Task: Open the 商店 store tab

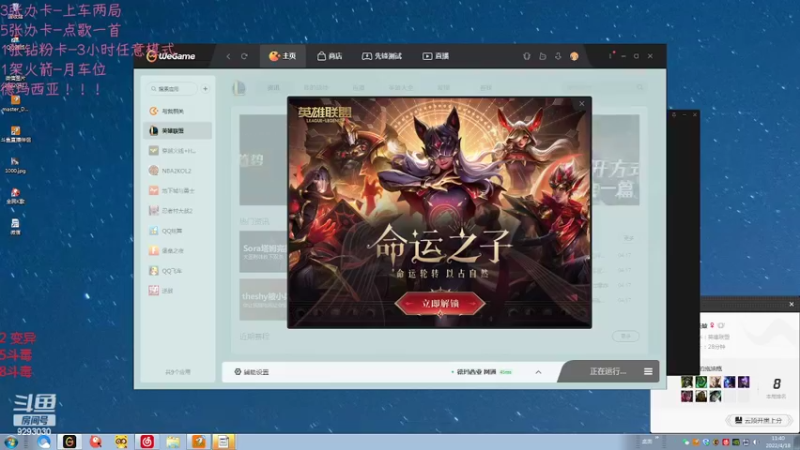Action: click(330, 56)
